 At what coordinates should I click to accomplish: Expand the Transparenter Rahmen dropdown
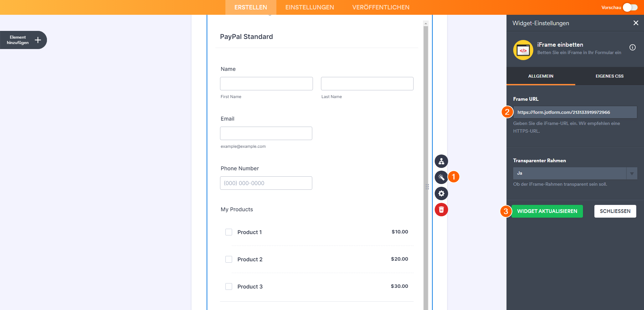click(632, 173)
